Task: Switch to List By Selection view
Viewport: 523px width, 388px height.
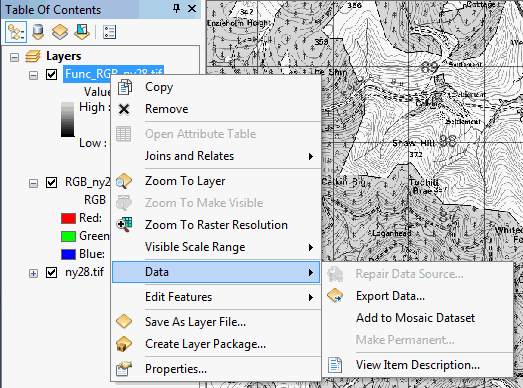Action: 82,32
